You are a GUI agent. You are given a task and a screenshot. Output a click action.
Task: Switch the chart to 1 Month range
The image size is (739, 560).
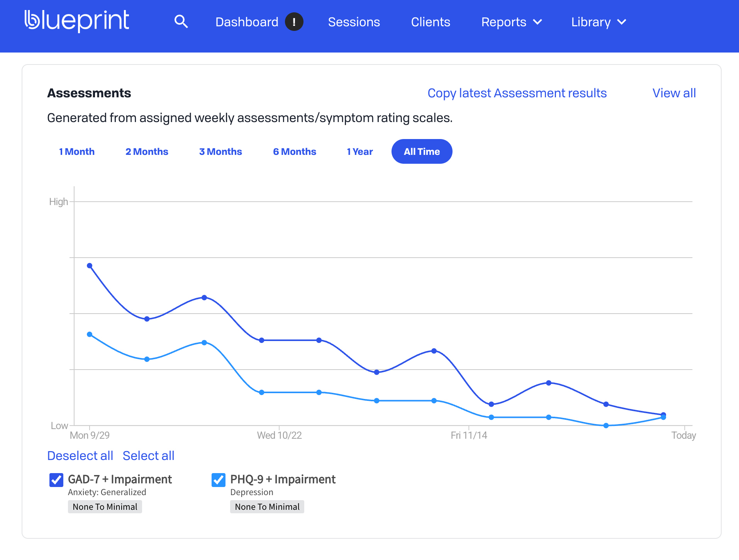pyautogui.click(x=76, y=151)
